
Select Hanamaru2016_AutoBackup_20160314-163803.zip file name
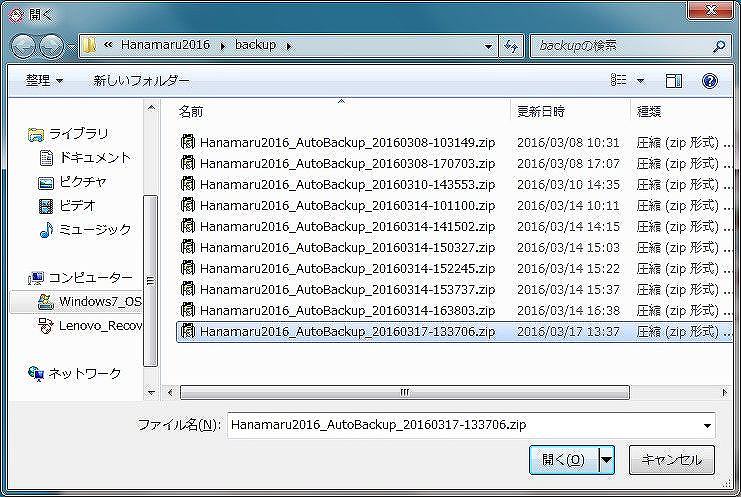[x=347, y=310]
